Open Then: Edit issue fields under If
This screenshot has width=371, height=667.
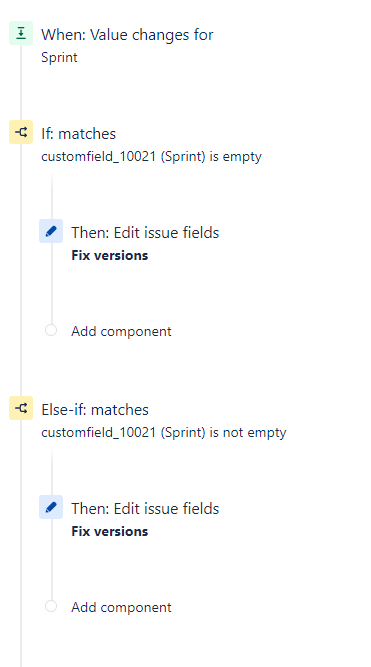point(145,233)
